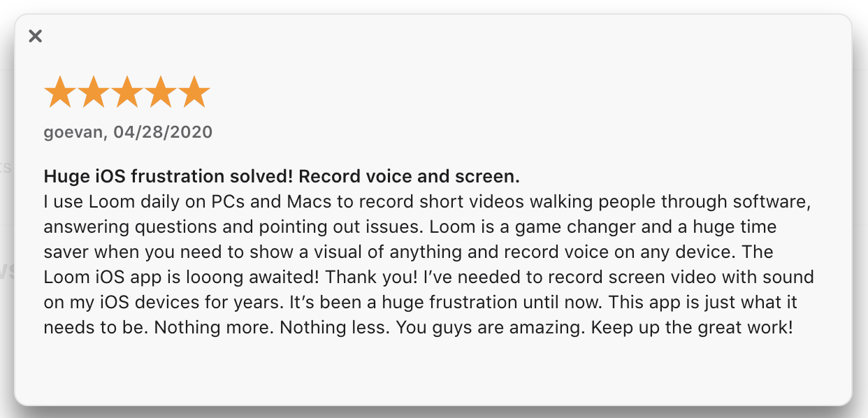Click the second orange rating star
This screenshot has height=418, width=868.
pos(93,93)
